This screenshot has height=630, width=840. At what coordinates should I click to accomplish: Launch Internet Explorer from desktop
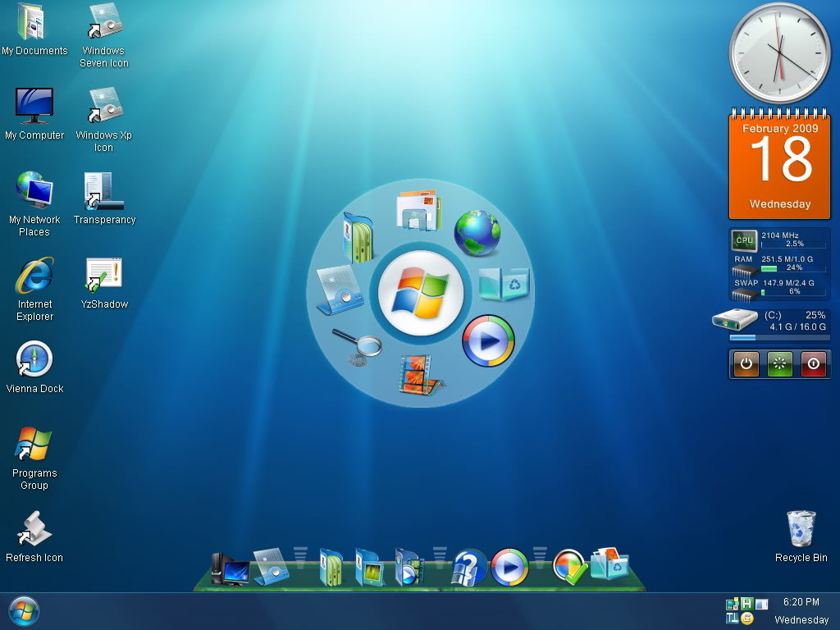click(34, 290)
